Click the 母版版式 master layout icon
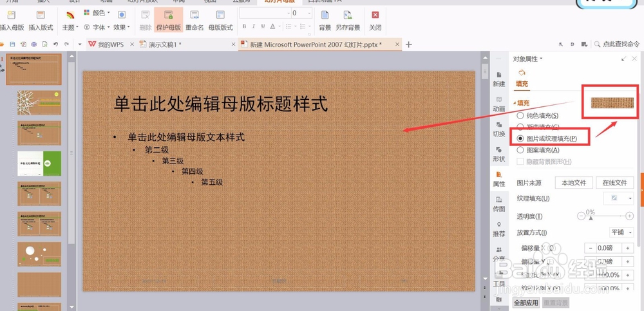Viewport: 644px width, 311px height. tap(220, 15)
